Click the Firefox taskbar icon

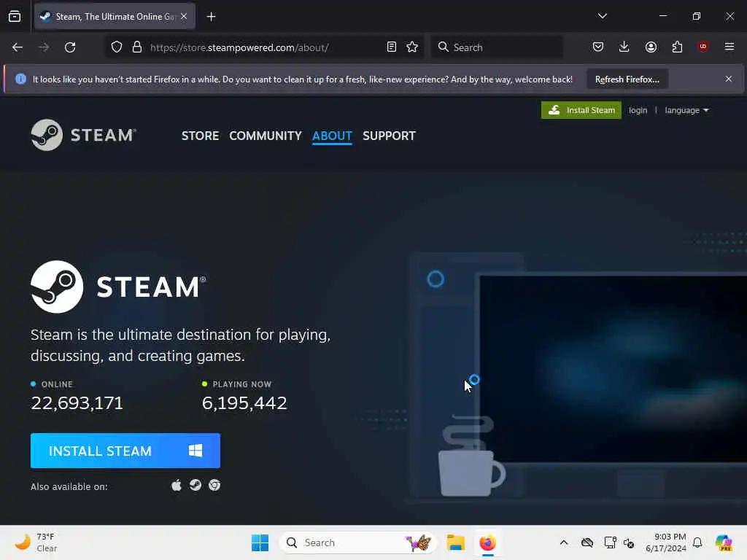488,542
